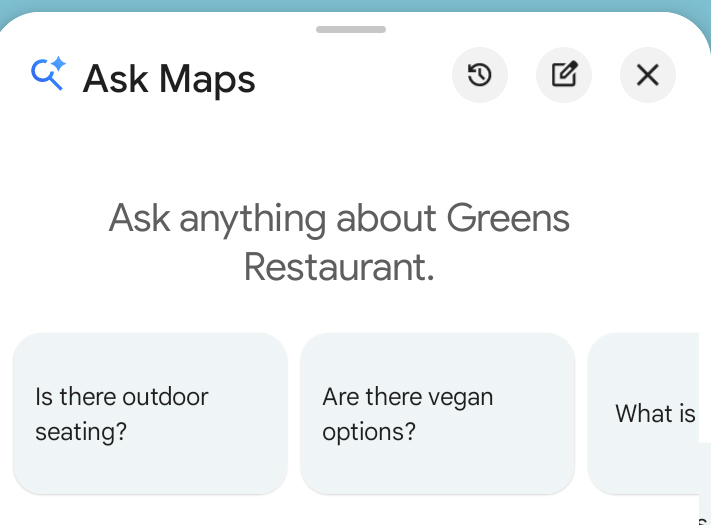Click the word "Restaurant." in the prompt
The image size is (711, 525).
[339, 267]
